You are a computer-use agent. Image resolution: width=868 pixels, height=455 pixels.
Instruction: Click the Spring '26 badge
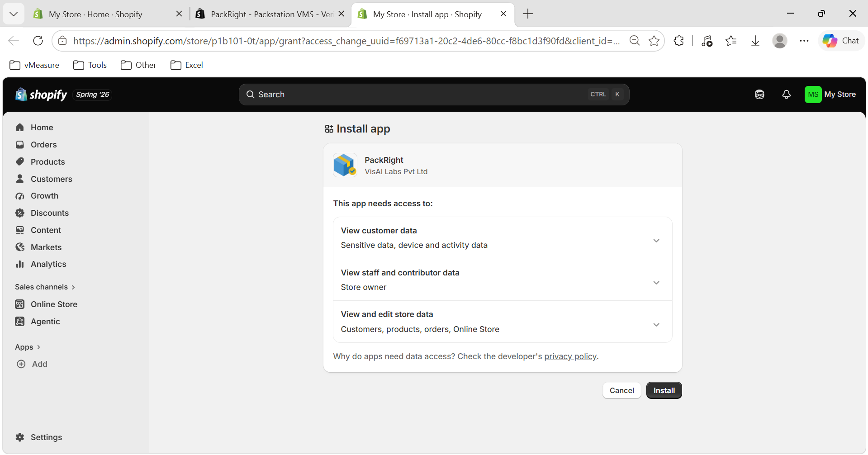tap(93, 95)
